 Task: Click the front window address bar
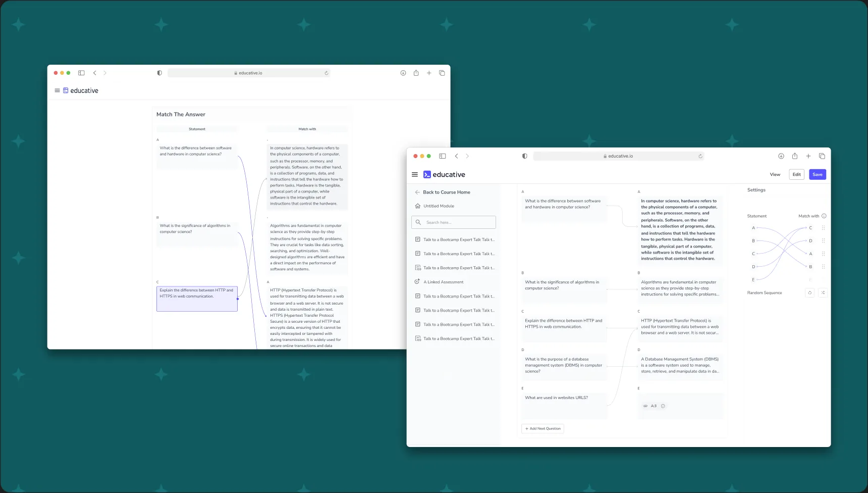pyautogui.click(x=618, y=156)
